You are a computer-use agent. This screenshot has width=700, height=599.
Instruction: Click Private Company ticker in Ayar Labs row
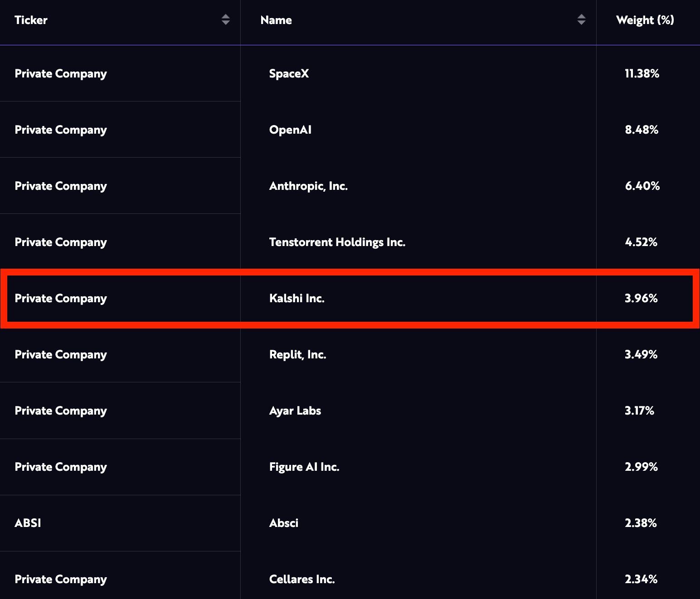point(61,411)
